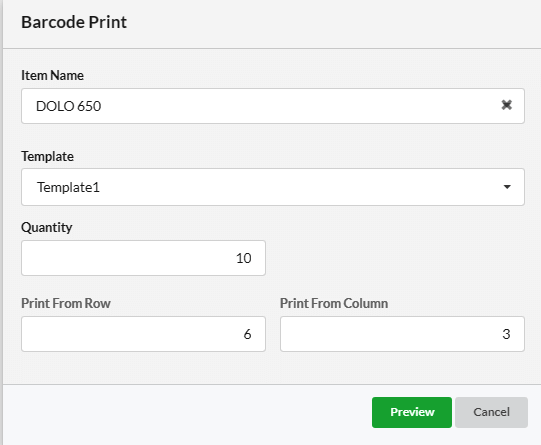Click the Template label

coord(47,156)
